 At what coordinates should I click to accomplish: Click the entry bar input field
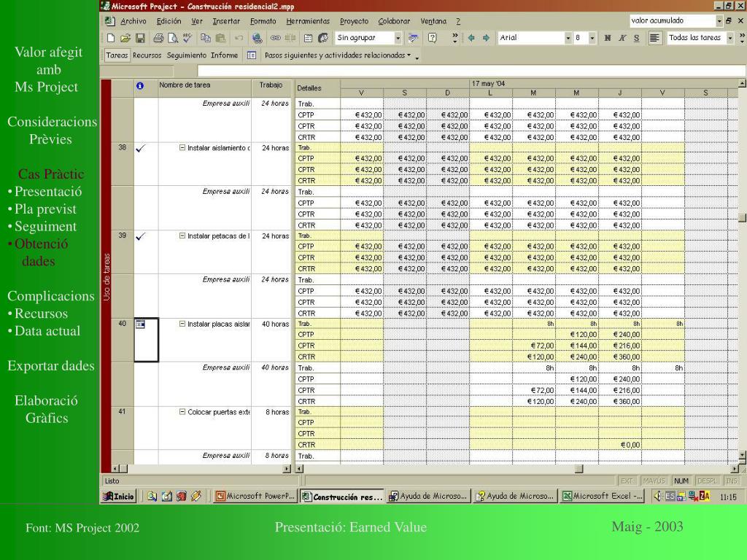coord(471,71)
